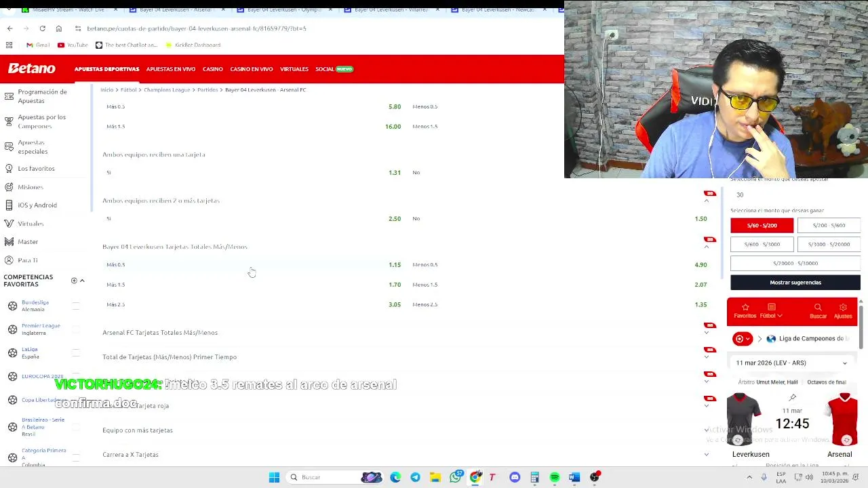
Task: Open Ajustes gear in widget
Action: [843, 310]
